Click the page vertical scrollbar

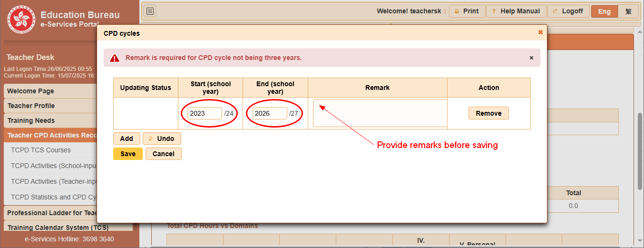coord(640,151)
